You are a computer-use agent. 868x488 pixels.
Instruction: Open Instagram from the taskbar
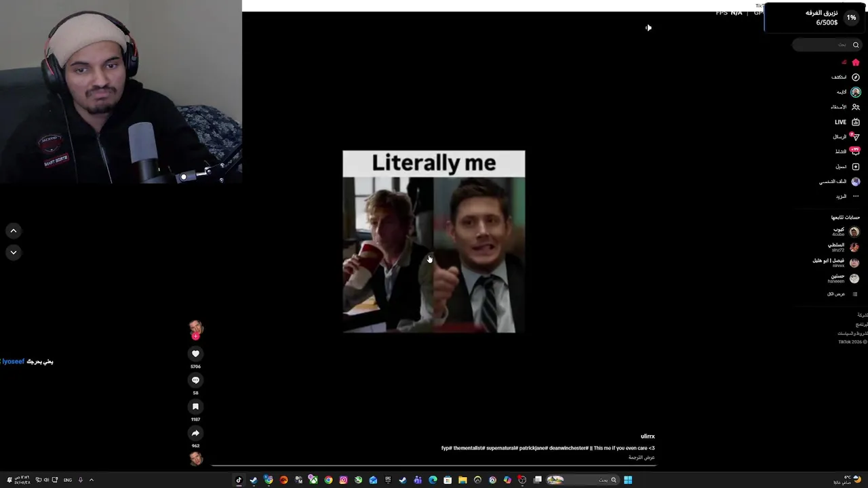(x=343, y=480)
